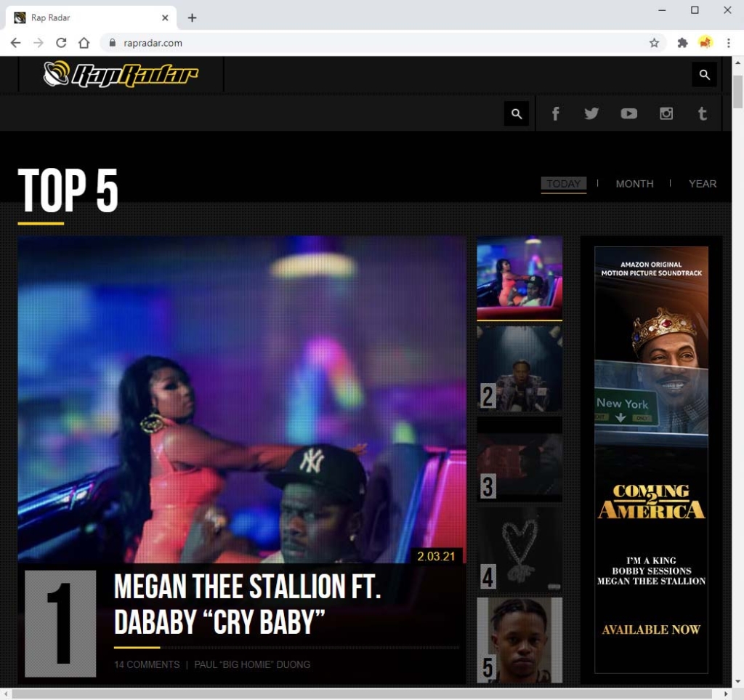Close the Rap Radar tab
This screenshot has height=700, width=744.
[165, 17]
